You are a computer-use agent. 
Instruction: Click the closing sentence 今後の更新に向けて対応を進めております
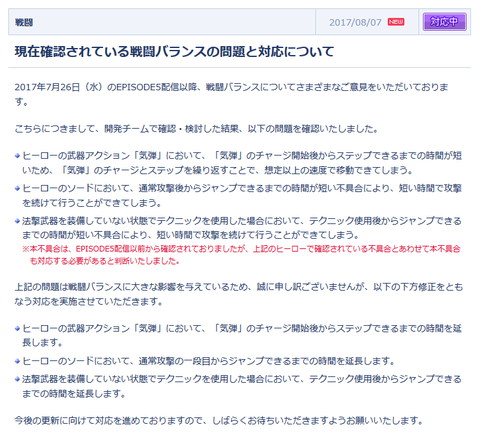[219, 421]
